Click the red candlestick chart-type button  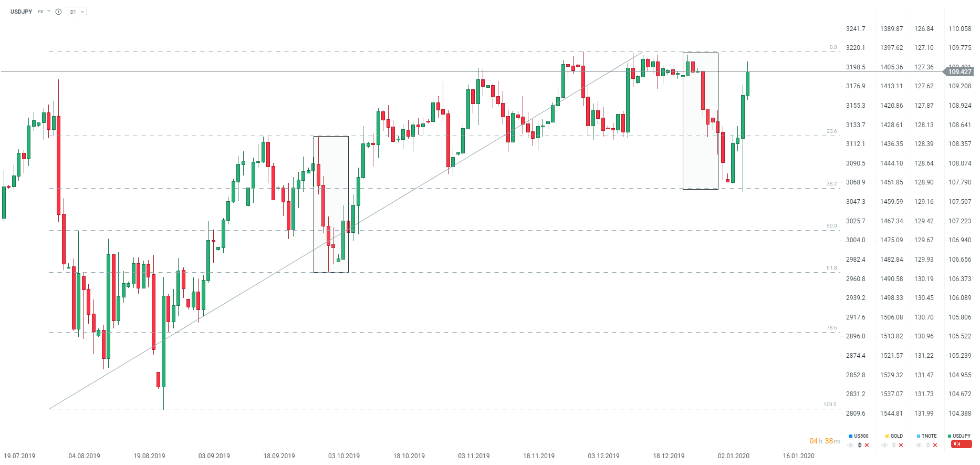coord(961,445)
